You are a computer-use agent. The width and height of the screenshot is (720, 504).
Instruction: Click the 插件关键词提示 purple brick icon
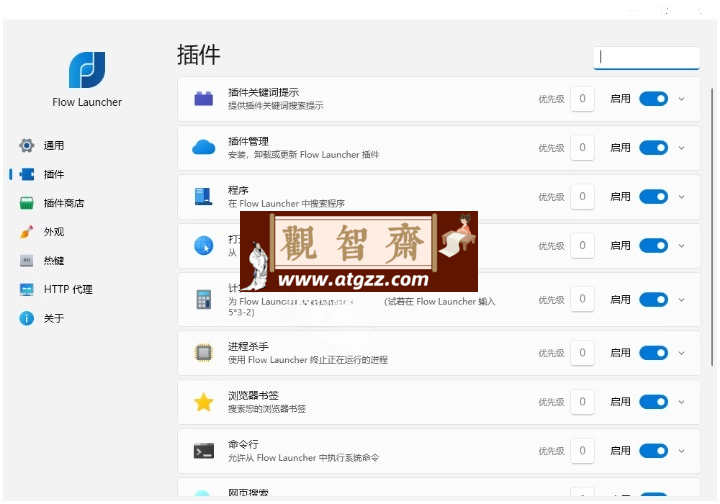point(203,99)
